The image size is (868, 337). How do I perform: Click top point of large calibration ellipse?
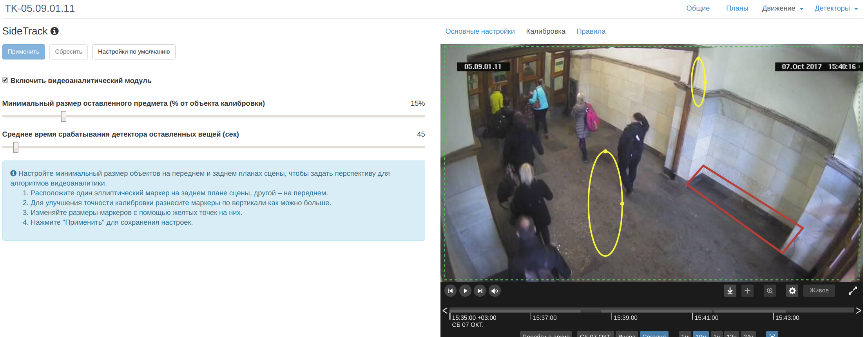coord(605,151)
